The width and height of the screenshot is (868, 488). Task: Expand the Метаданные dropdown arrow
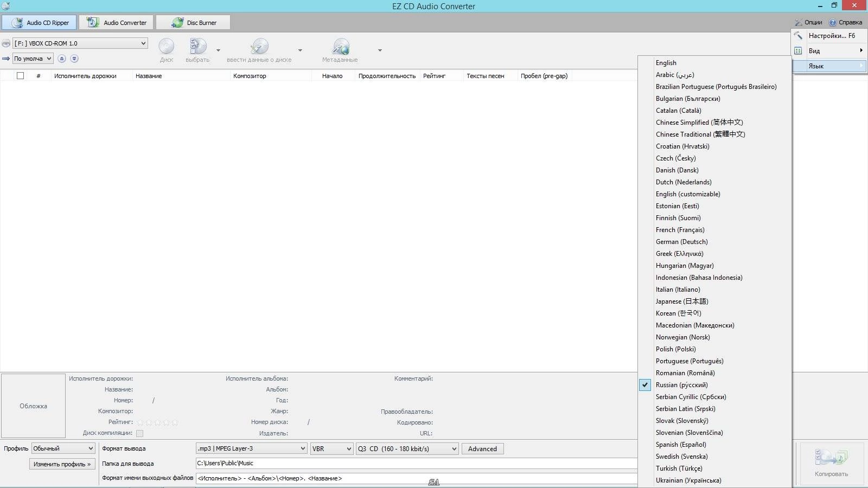[x=380, y=50]
